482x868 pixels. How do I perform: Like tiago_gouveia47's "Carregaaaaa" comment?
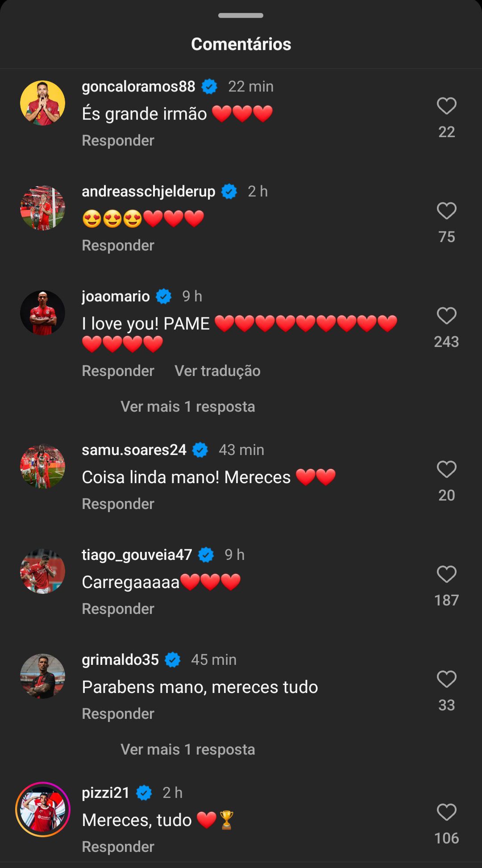446,575
